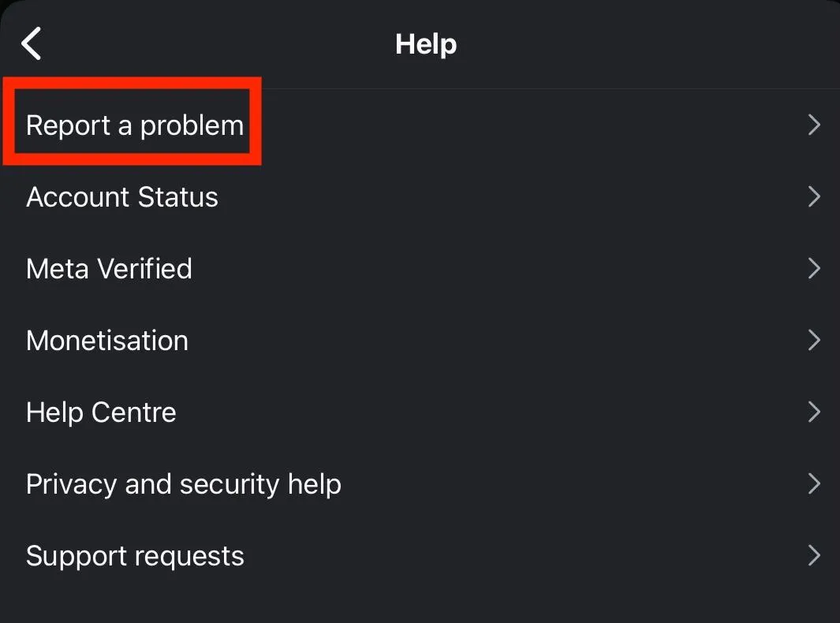
Task: Visit the Help Centre text link
Action: (101, 412)
